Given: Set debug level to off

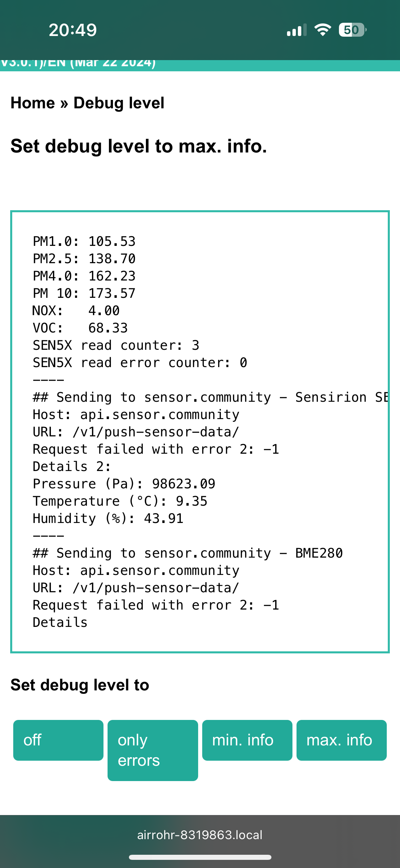Looking at the screenshot, I should (58, 740).
